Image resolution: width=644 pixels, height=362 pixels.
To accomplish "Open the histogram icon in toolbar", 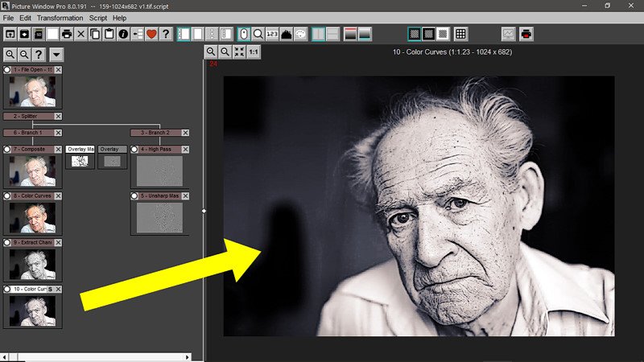I will pos(286,34).
